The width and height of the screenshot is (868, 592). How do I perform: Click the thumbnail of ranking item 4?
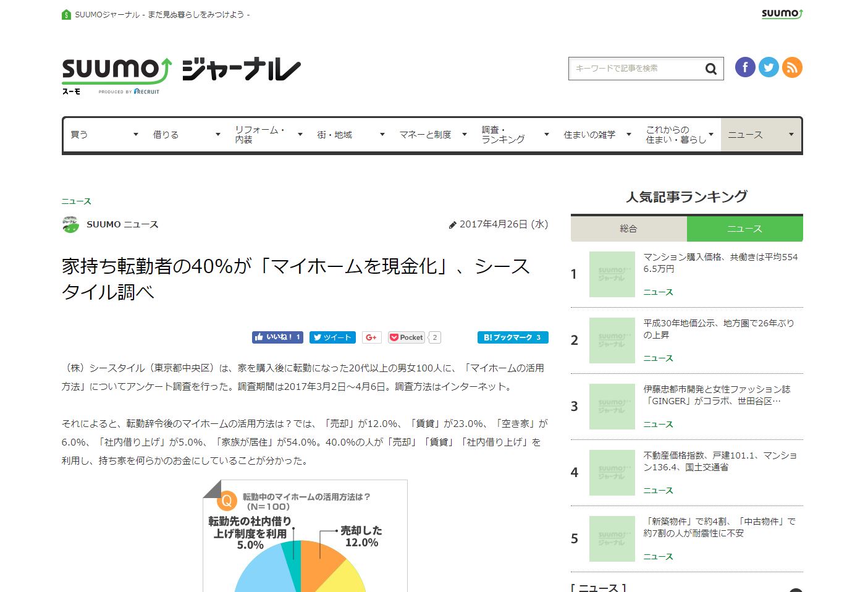tap(612, 473)
